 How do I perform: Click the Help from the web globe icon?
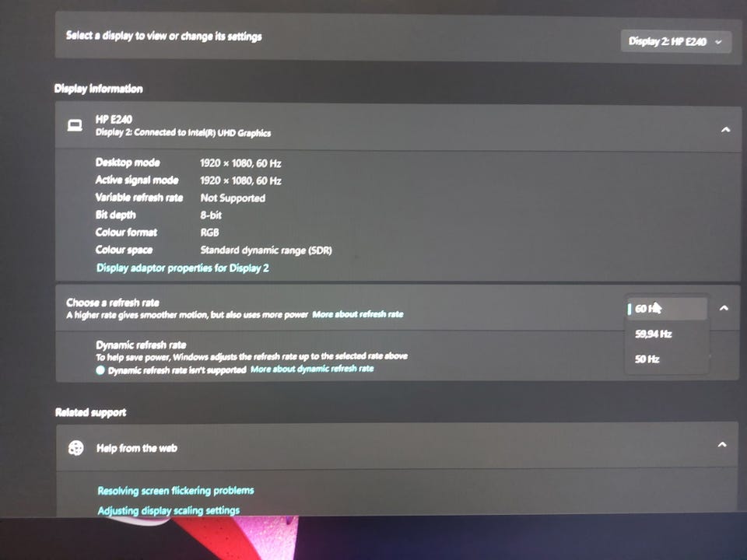pyautogui.click(x=75, y=448)
